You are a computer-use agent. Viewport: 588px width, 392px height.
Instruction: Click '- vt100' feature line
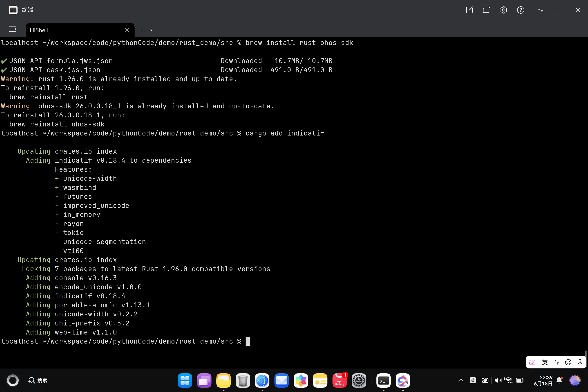point(69,250)
